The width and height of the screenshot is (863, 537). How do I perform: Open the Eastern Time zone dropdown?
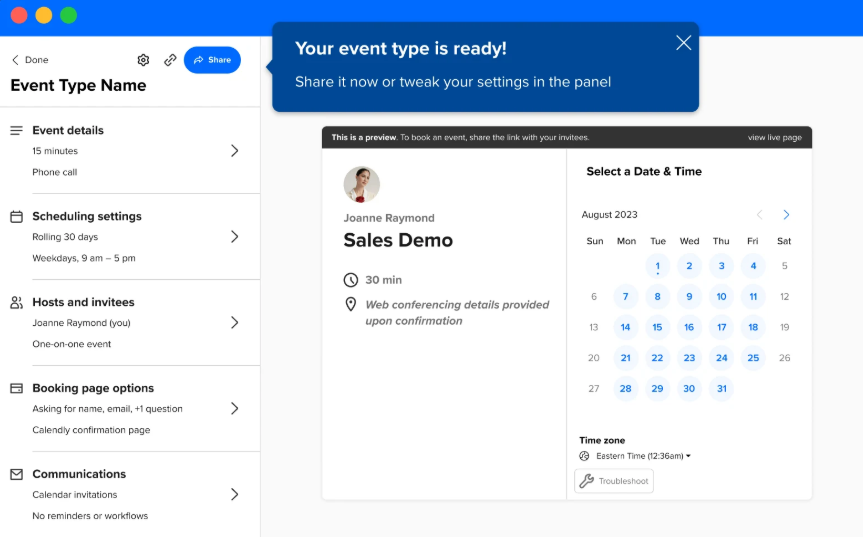point(643,456)
